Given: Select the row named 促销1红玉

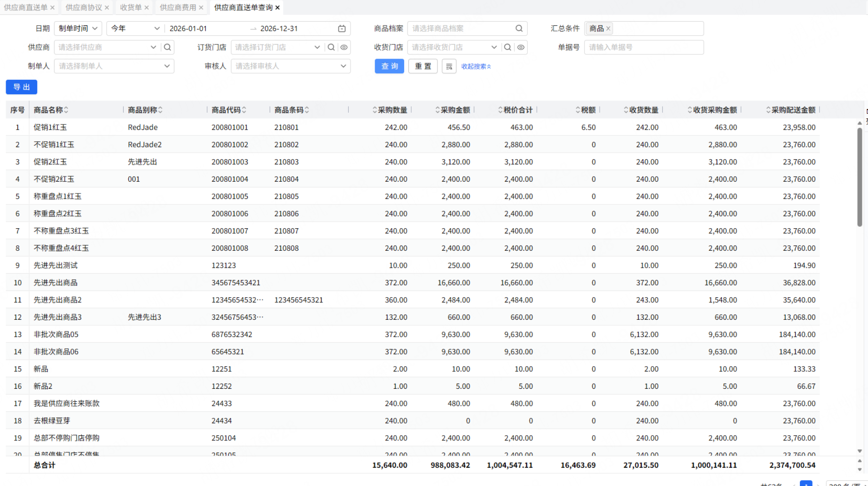Looking at the screenshot, I should click(x=50, y=127).
